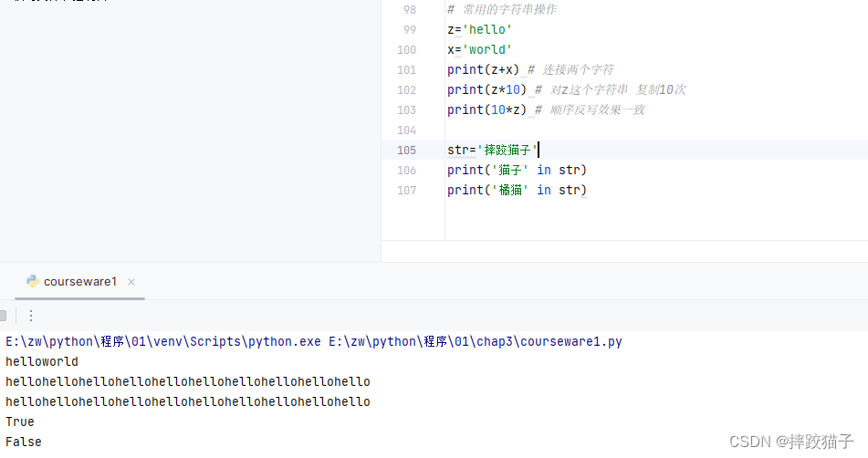Click the print('橘猫' in str) line
The image size is (868, 458).
[517, 191]
